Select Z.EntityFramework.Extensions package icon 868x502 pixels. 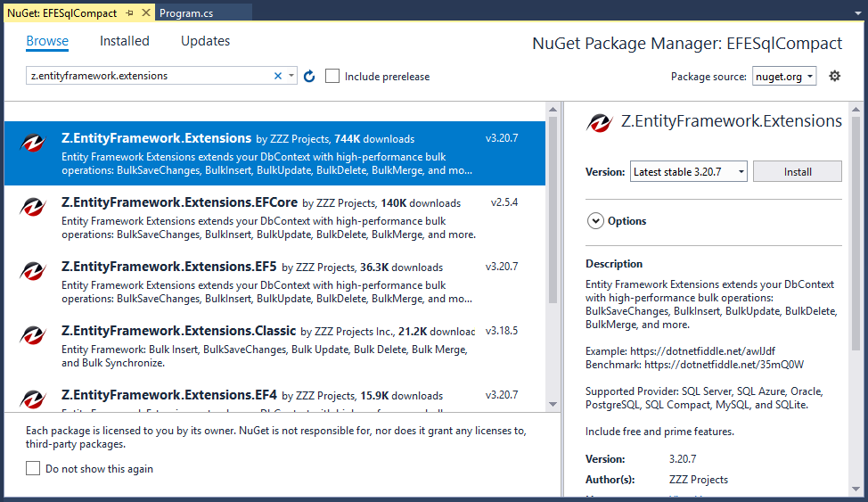pos(33,143)
